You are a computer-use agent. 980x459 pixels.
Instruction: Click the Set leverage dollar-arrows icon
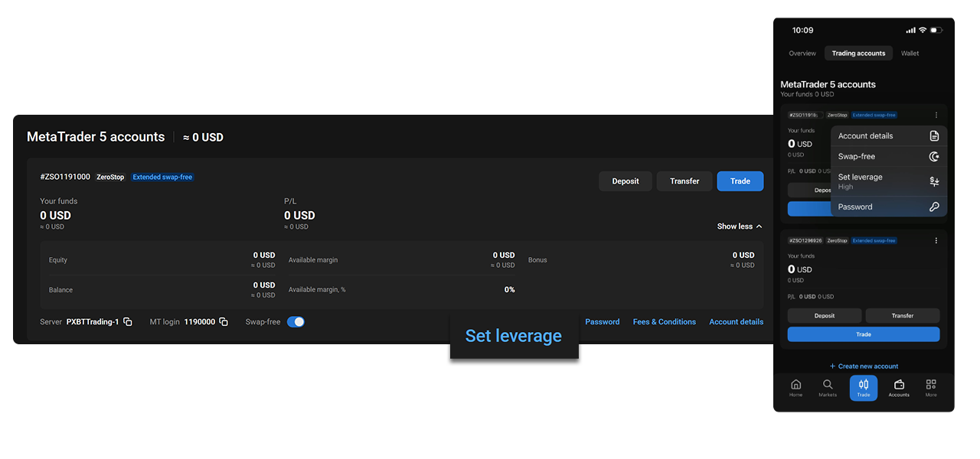click(x=934, y=181)
